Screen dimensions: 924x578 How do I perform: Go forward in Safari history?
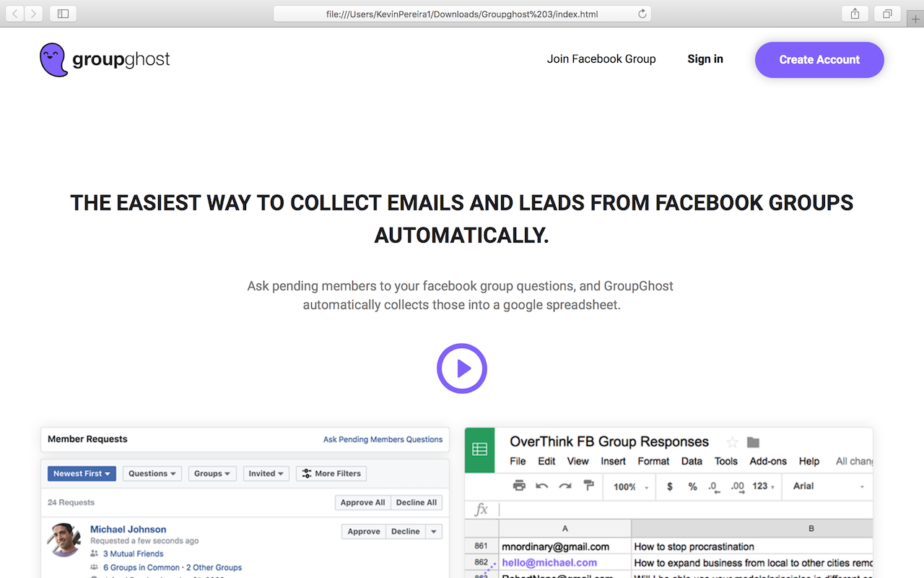(x=34, y=14)
